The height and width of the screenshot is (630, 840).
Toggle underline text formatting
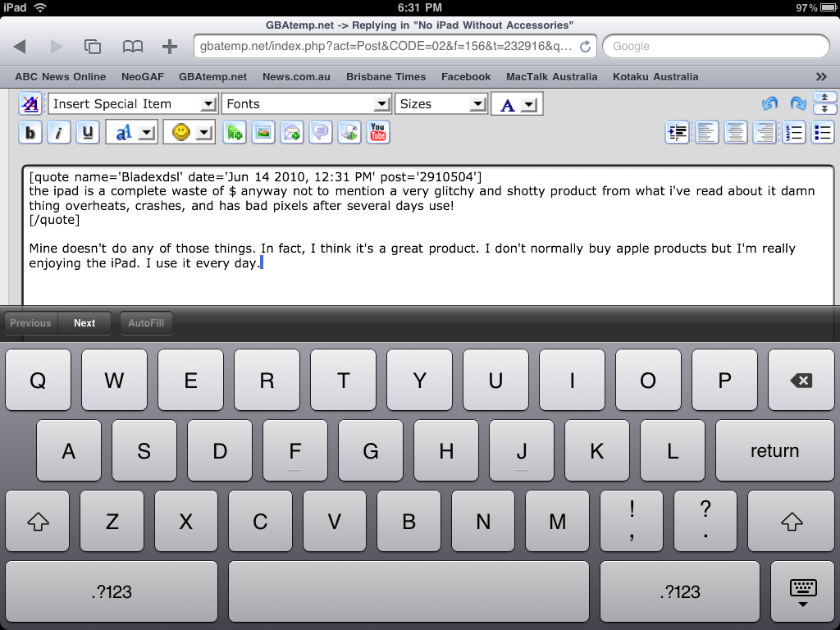tap(88, 132)
